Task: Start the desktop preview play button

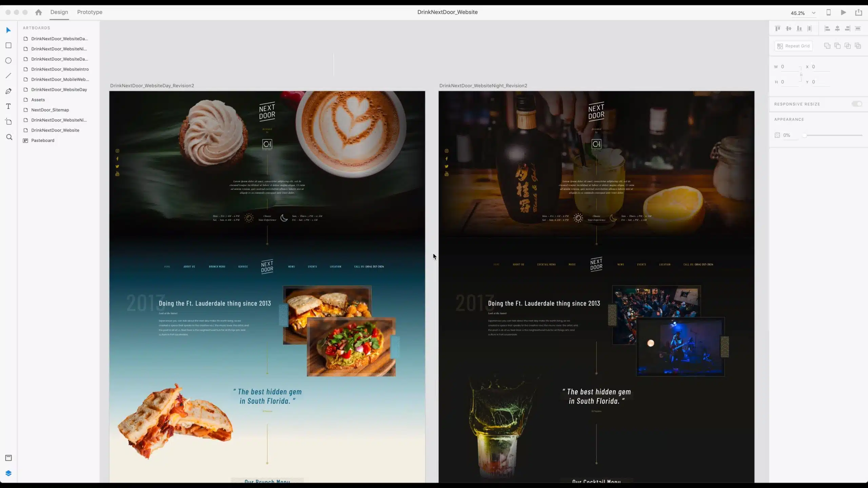Action: coord(844,12)
